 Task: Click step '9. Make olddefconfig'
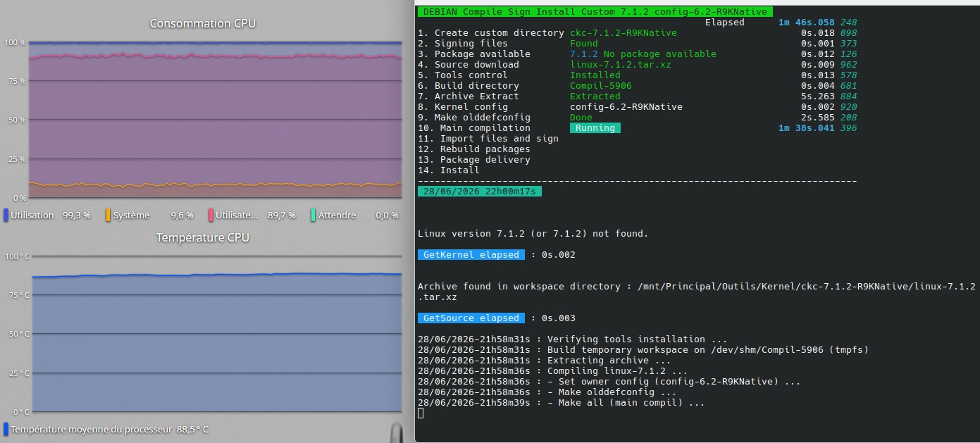[x=474, y=118]
